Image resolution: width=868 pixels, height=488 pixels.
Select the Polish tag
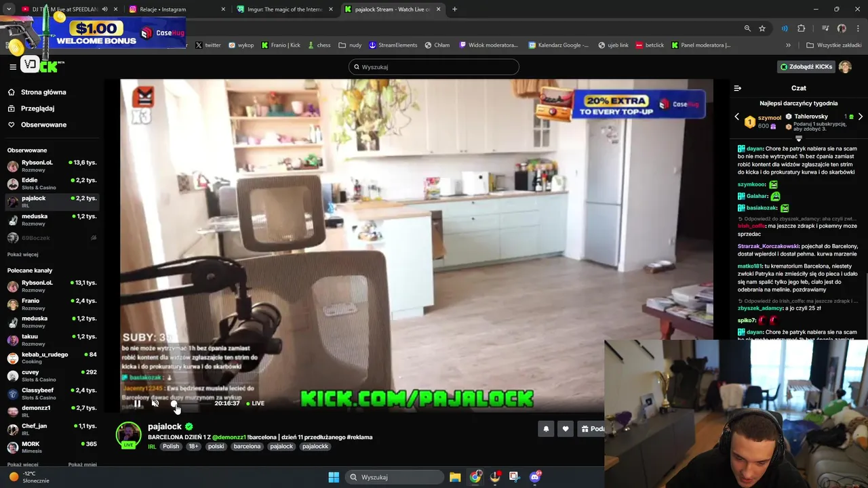click(171, 447)
